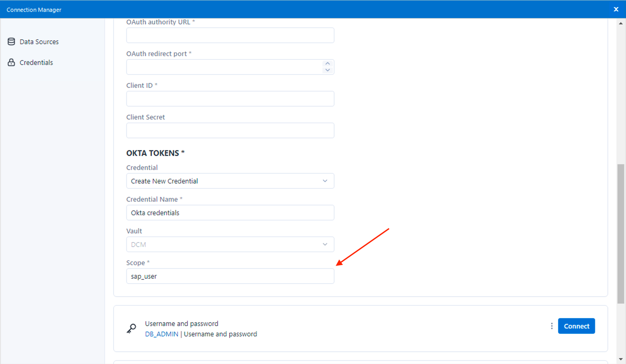Decrease the OAuth redirect port value
This screenshot has width=626, height=364.
click(x=328, y=70)
